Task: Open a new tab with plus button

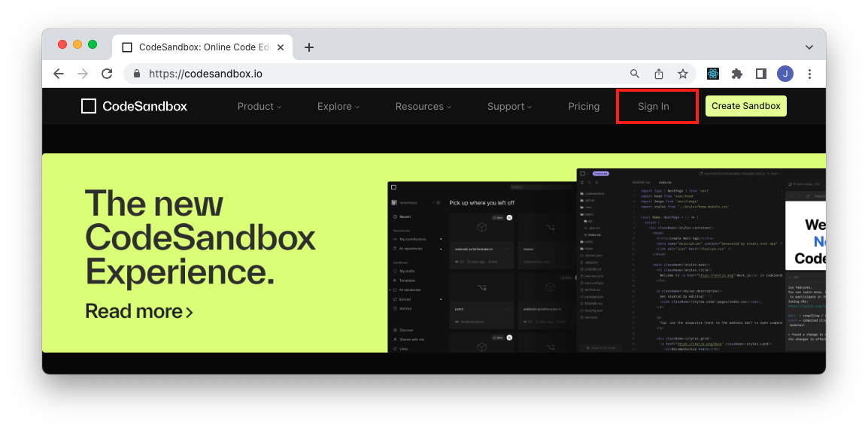Action: pyautogui.click(x=309, y=47)
